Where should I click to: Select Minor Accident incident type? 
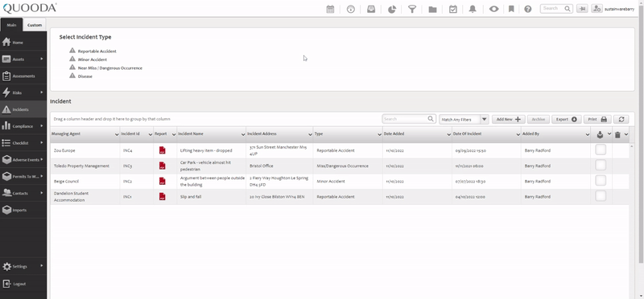tap(93, 59)
